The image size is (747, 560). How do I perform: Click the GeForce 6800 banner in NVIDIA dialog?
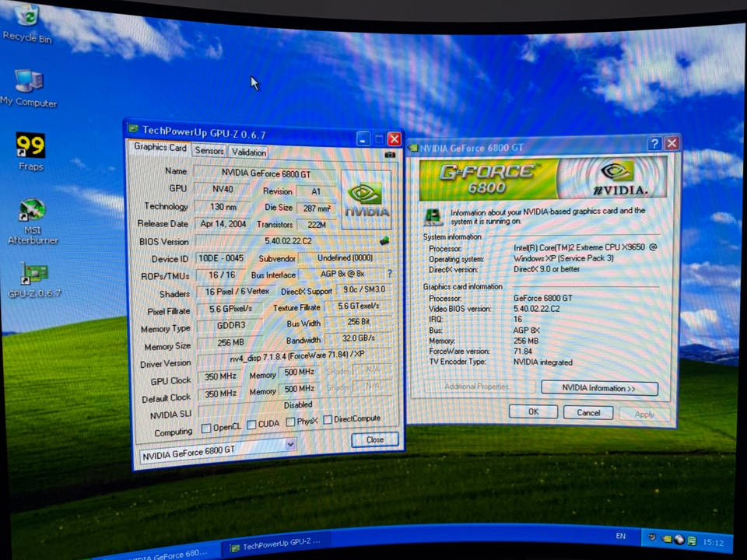click(x=543, y=179)
